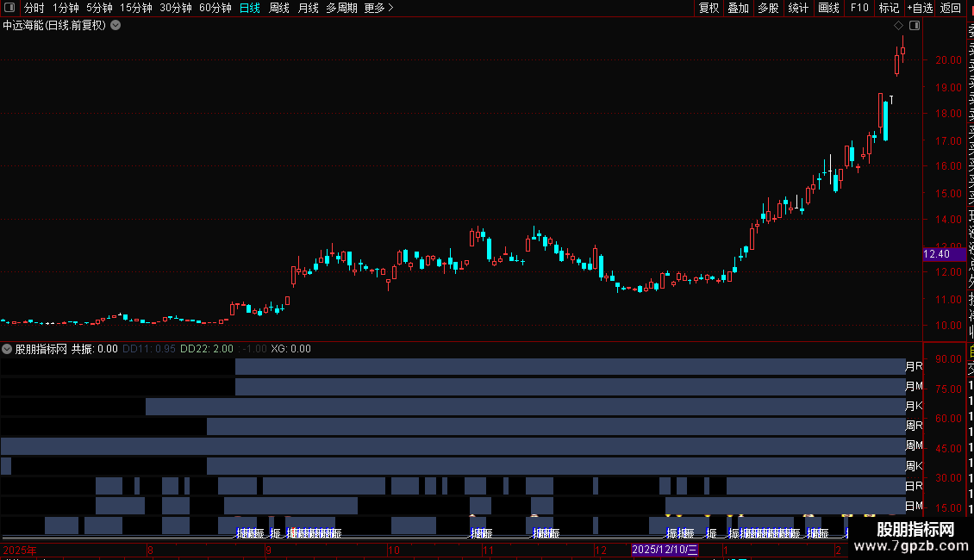Image resolution: width=974 pixels, height=560 pixels.
Task: Switch to 月线 monthly chart
Action: 308,8
